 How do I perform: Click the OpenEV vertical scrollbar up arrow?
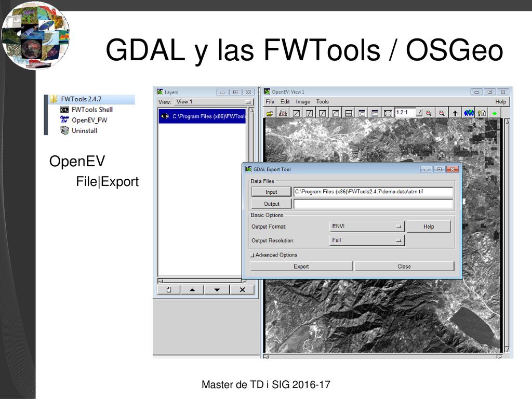click(507, 121)
